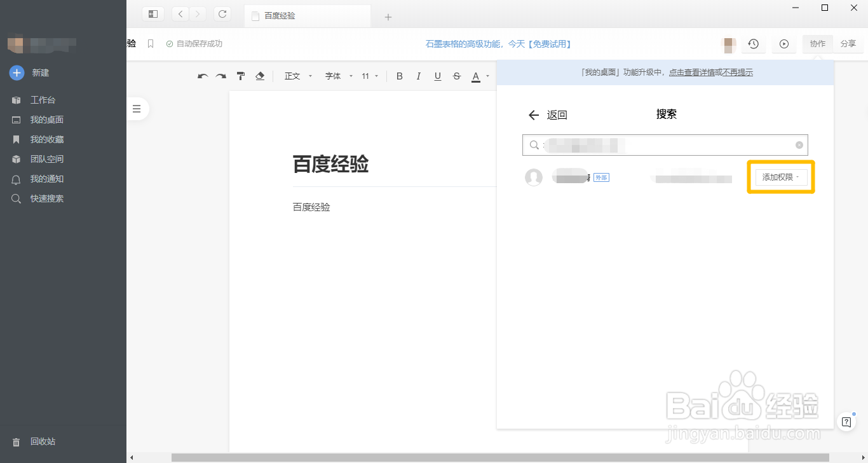Viewport: 868px width, 463px height.
Task: Click 返回 to go back
Action: point(548,115)
